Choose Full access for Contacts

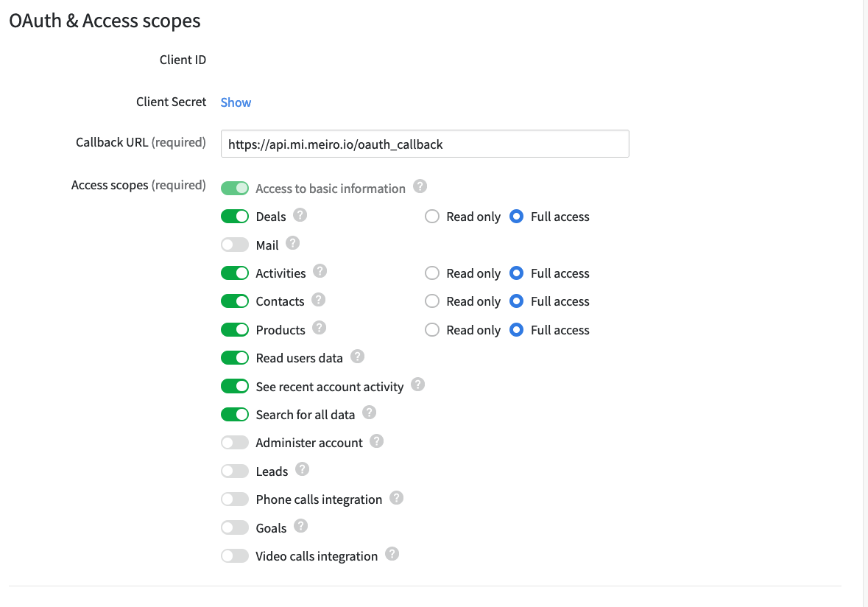coord(517,301)
